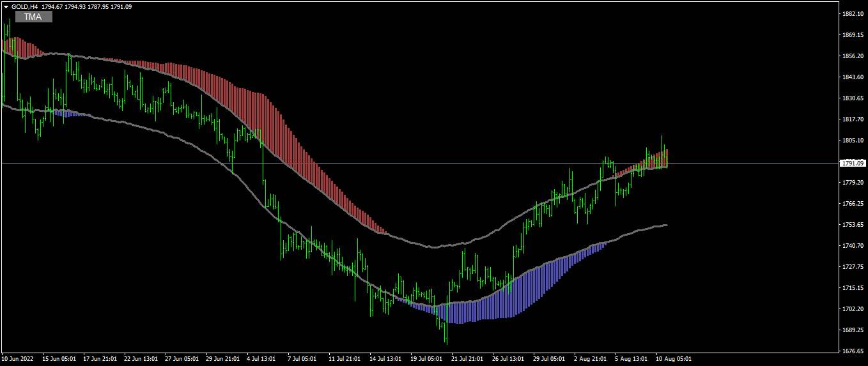This screenshot has width=868, height=366.
Task: Select the 10 Aug 05:01 time marker
Action: pos(674,359)
